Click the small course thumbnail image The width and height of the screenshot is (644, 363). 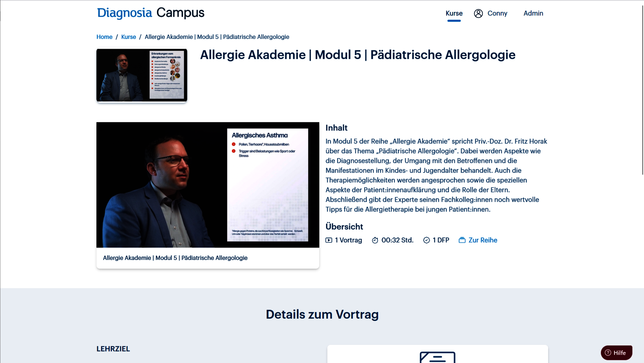click(x=142, y=75)
